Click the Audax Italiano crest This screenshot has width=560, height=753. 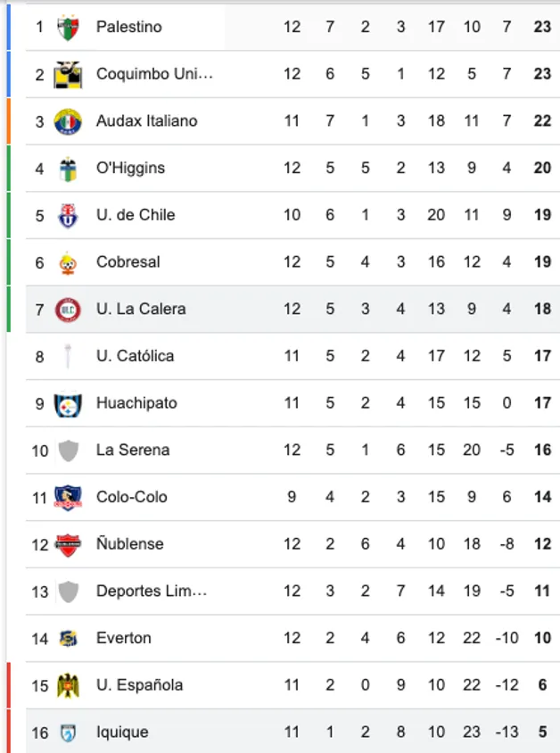tap(62, 120)
